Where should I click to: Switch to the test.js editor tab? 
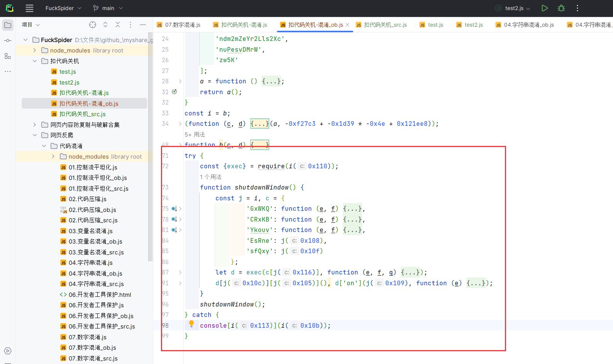pos(432,25)
